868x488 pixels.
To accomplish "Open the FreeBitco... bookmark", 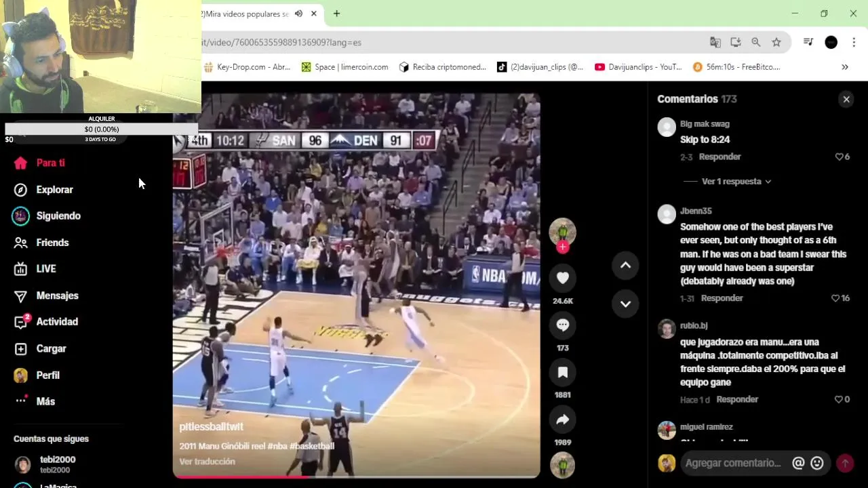I will point(736,67).
